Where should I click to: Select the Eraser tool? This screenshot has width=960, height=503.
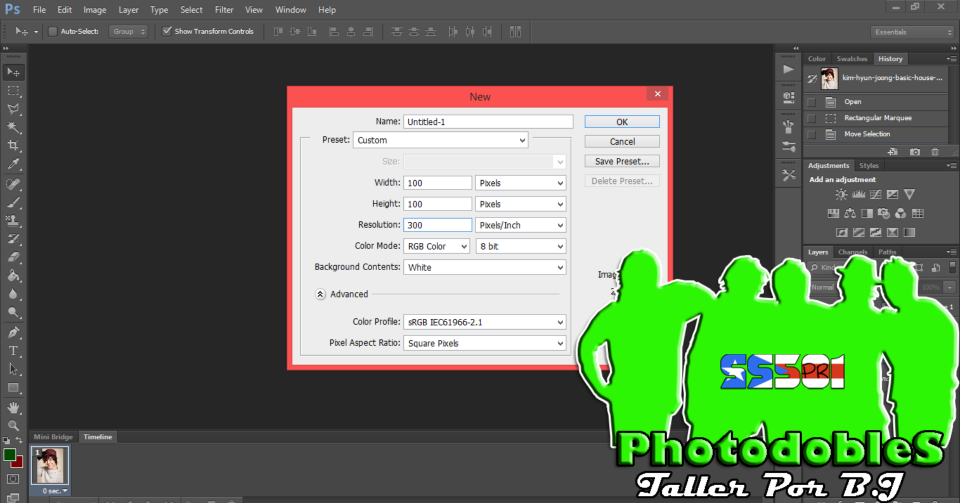tap(13, 258)
